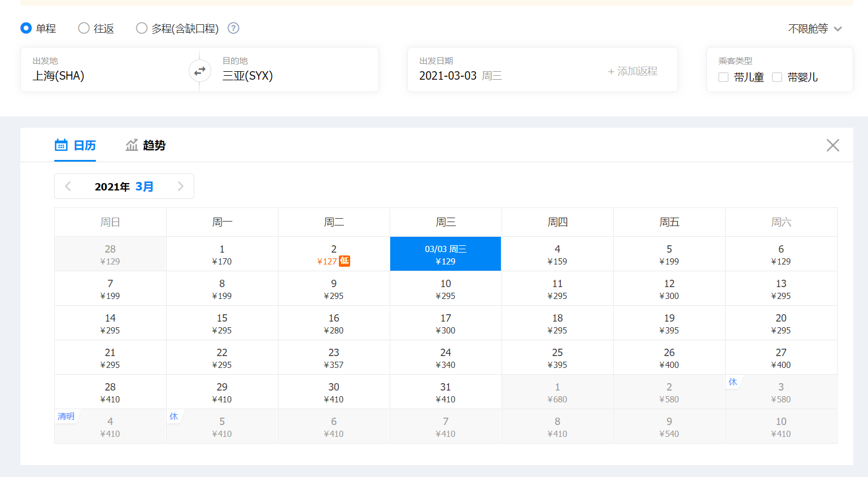Screen dimensions: 868x477
Task: Edit the 出发地 Shanghai departure field
Action: 102,76
